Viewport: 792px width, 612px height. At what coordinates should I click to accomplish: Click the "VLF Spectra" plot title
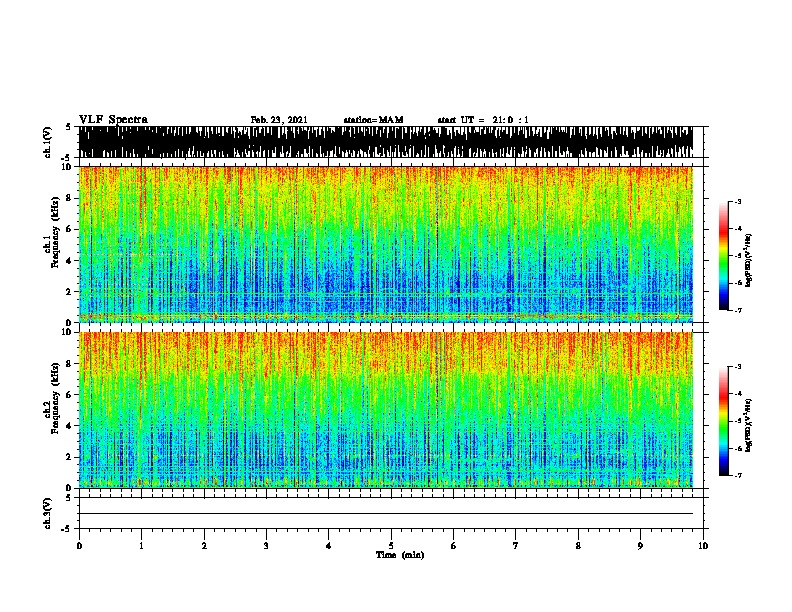pos(113,120)
